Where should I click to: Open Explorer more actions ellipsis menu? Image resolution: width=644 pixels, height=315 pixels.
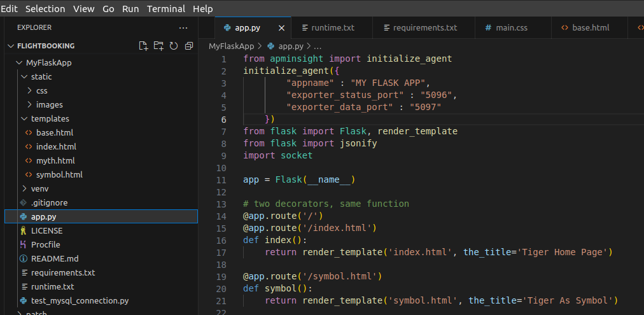click(x=183, y=28)
